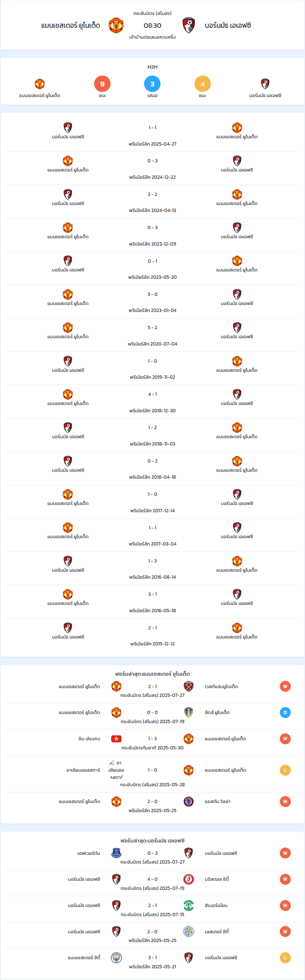Click the L badge for ASEAN All-Stars match

285,770
